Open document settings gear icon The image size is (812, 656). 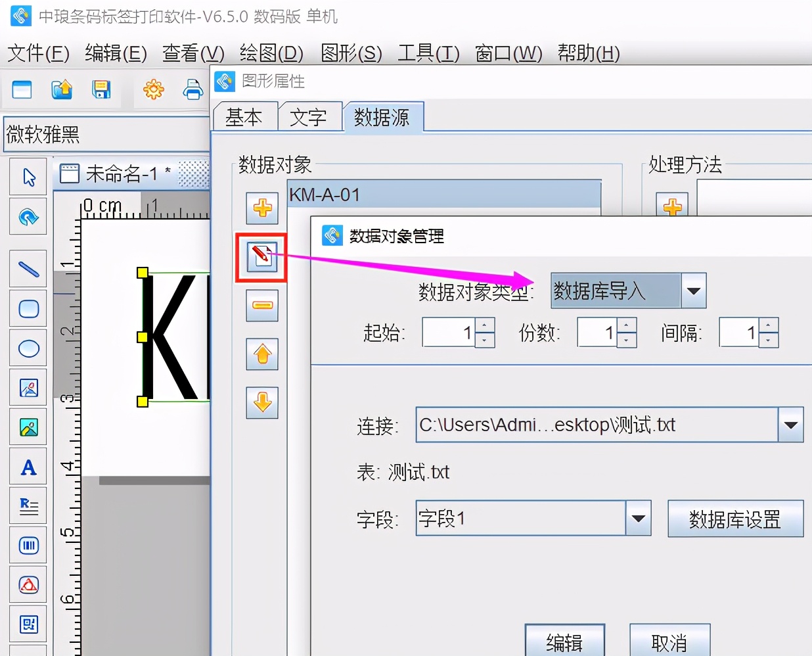point(154,89)
